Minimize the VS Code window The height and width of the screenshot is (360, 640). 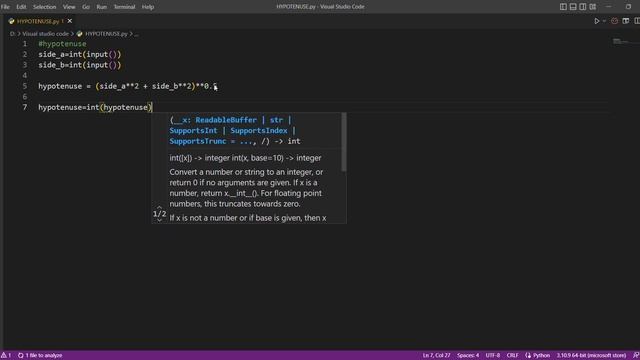[609, 7]
